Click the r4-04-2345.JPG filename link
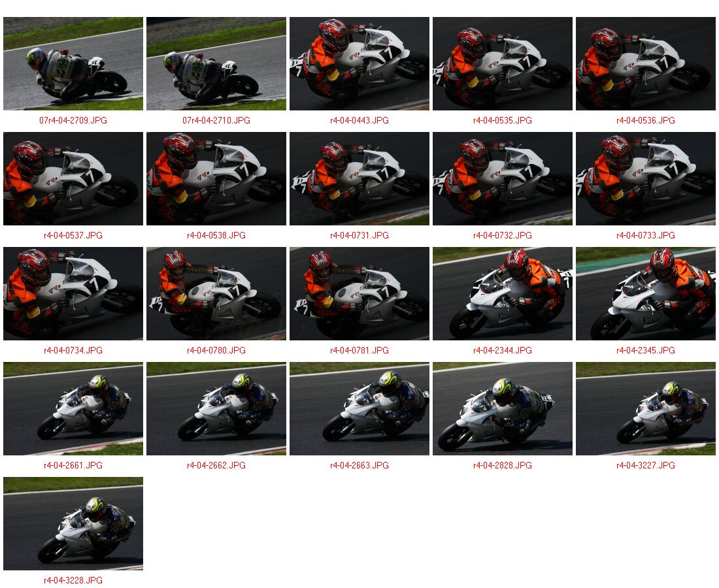 (x=645, y=351)
